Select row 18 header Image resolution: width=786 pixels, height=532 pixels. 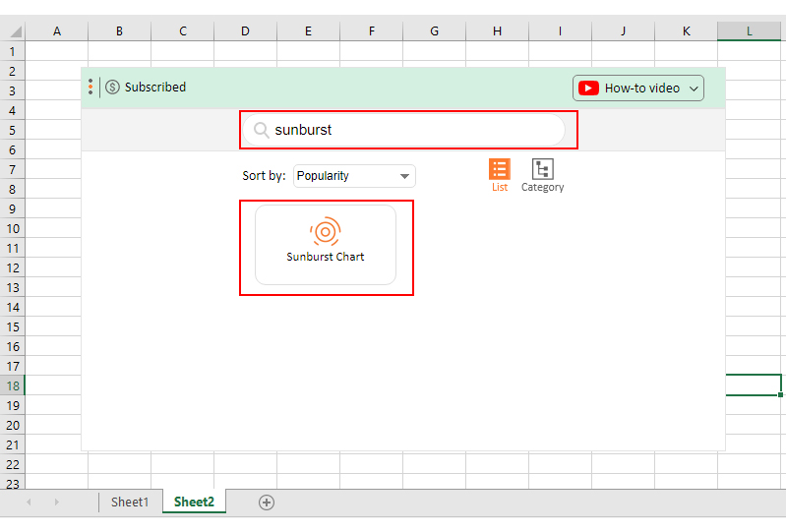[x=13, y=385]
